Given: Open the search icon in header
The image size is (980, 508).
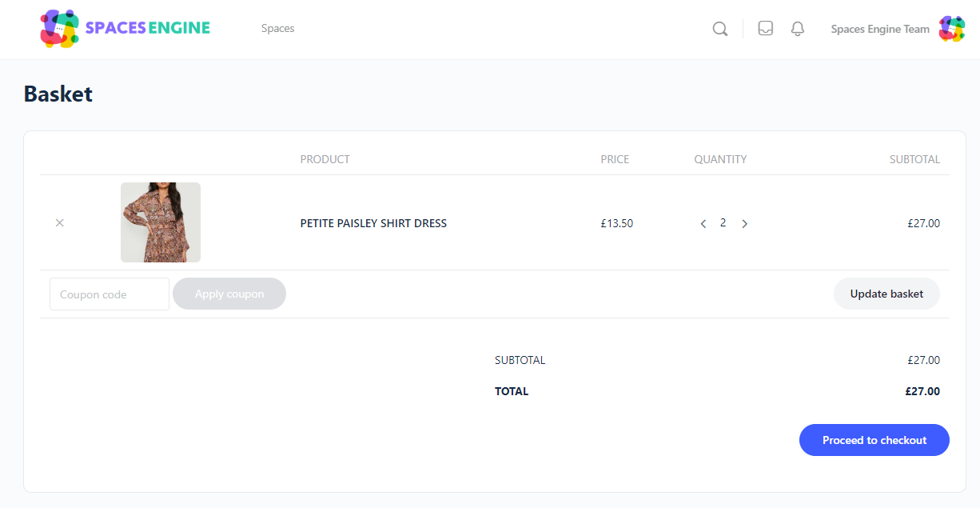Looking at the screenshot, I should [719, 29].
